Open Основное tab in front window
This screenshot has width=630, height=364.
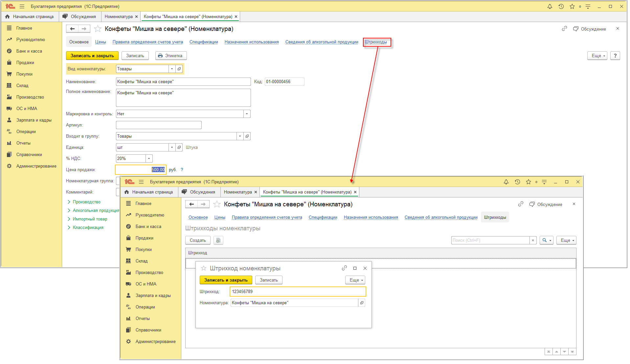198,217
